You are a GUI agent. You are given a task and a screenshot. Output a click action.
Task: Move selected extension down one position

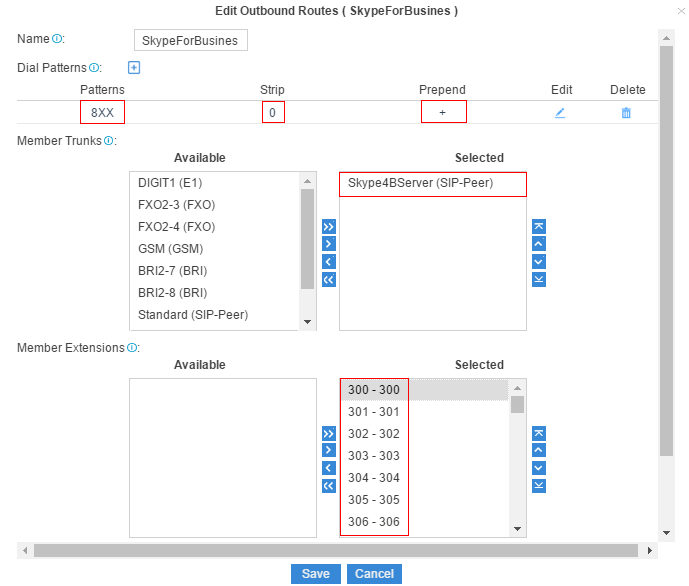[539, 468]
